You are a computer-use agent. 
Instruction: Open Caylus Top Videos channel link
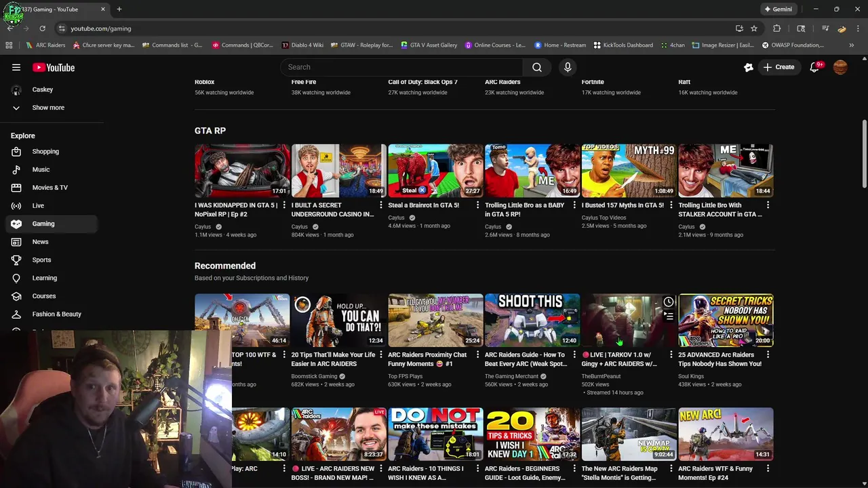click(604, 218)
